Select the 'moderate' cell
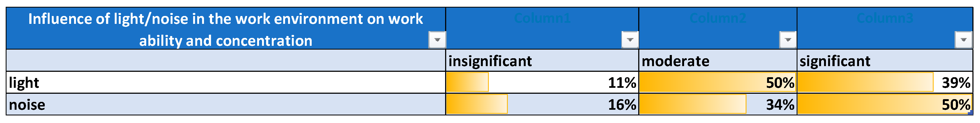This screenshot has height=123, width=980. pos(675,61)
